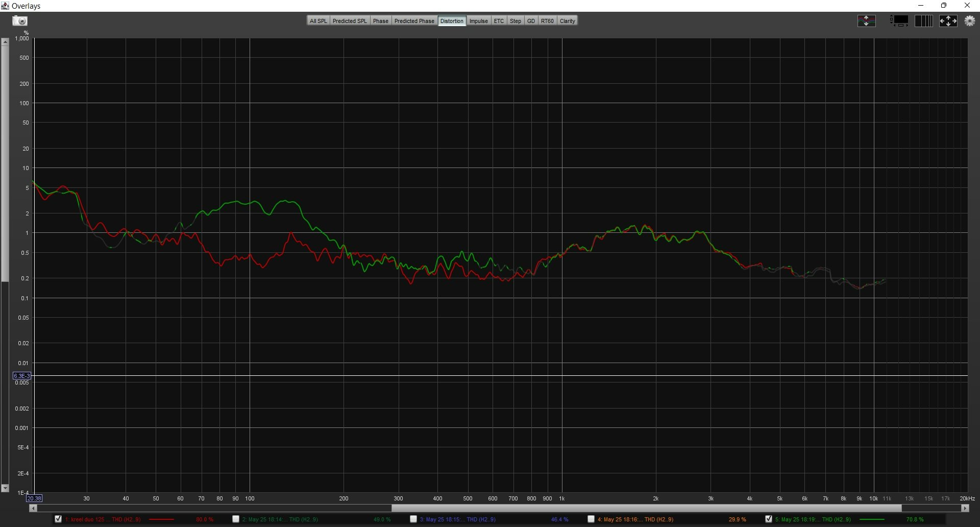Enable the May 25 18:16 trace checkbox

coord(591,519)
